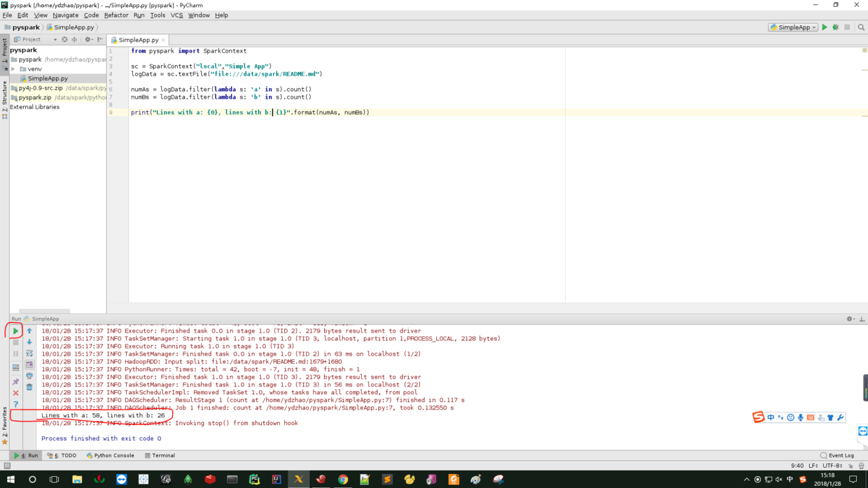Open the Windows Start menu
Screen dimensions: 868x488
pyautogui.click(x=9, y=480)
